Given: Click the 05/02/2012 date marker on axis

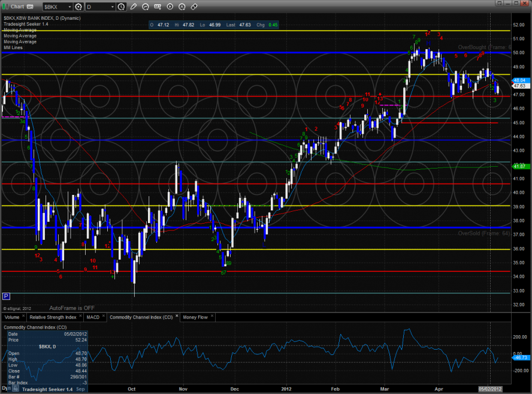Looking at the screenshot, I should pyautogui.click(x=490, y=389).
